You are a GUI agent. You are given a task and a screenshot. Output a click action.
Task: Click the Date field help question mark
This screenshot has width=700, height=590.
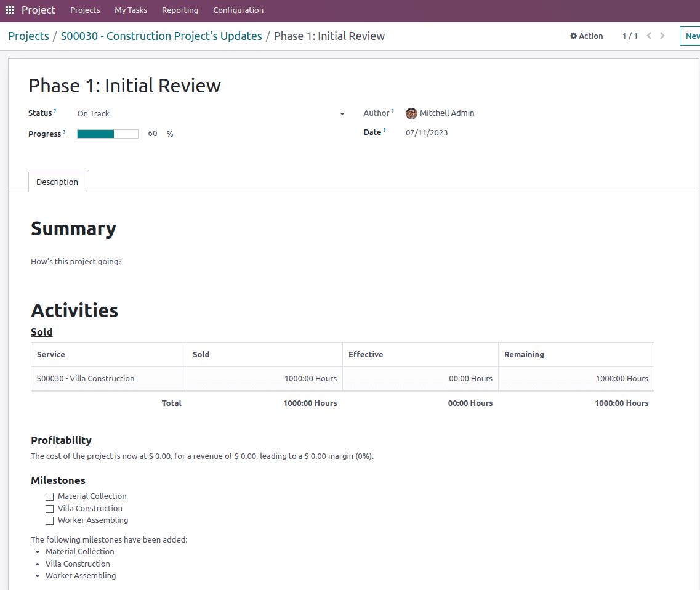pyautogui.click(x=384, y=130)
